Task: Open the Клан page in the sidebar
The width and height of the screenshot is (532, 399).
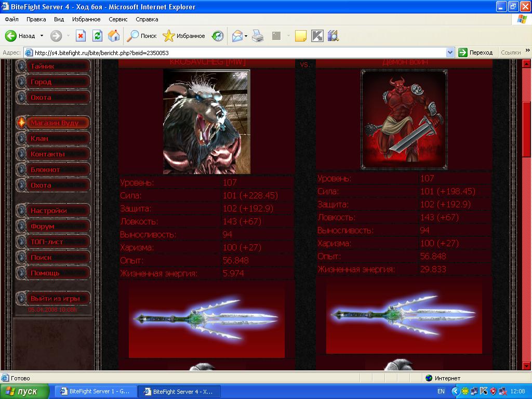Action: click(39, 139)
